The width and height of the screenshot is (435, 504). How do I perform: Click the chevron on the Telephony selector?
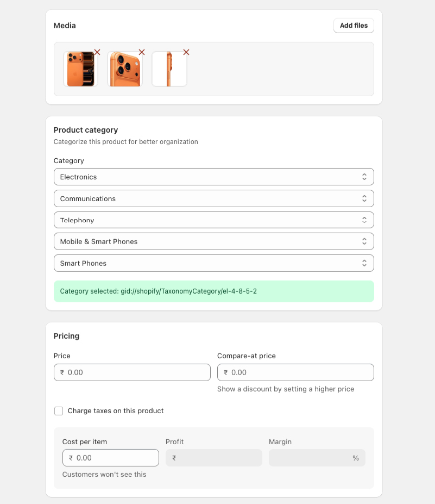pos(364,220)
